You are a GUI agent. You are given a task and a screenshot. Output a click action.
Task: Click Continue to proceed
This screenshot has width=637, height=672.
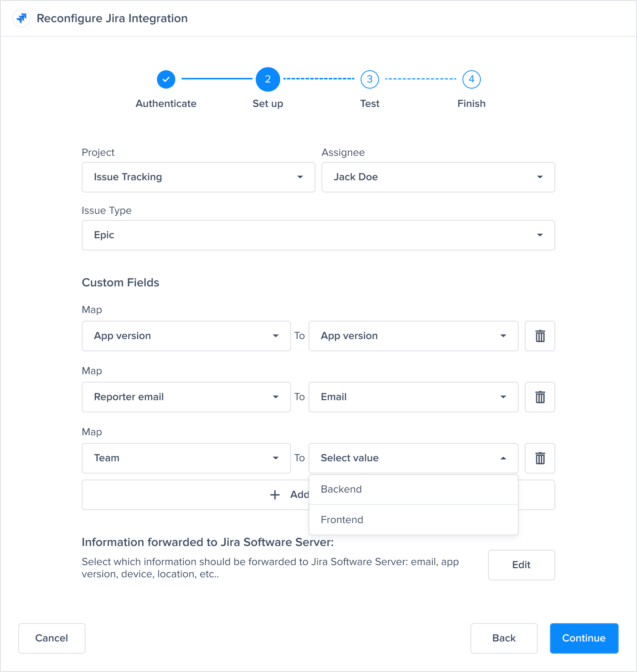point(584,638)
